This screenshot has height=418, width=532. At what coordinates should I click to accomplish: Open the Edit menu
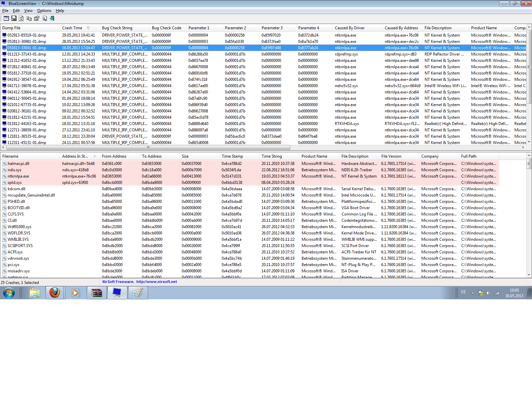(x=16, y=11)
